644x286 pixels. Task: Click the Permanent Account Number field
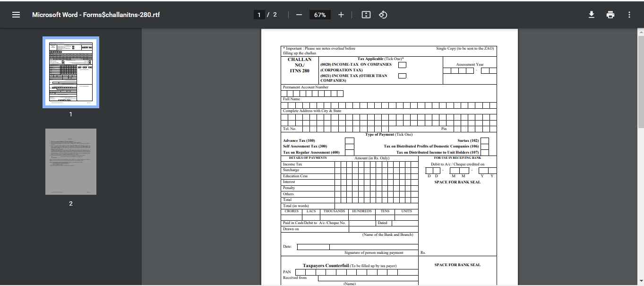point(312,93)
